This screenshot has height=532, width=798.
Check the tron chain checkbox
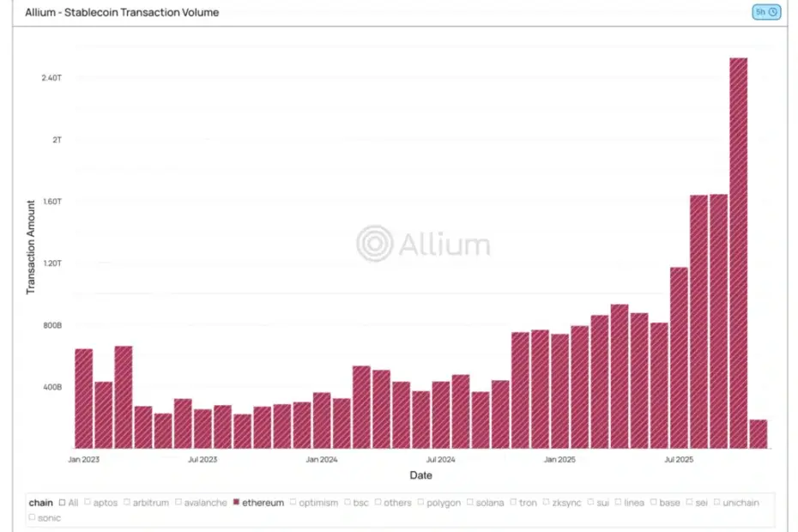click(513, 503)
